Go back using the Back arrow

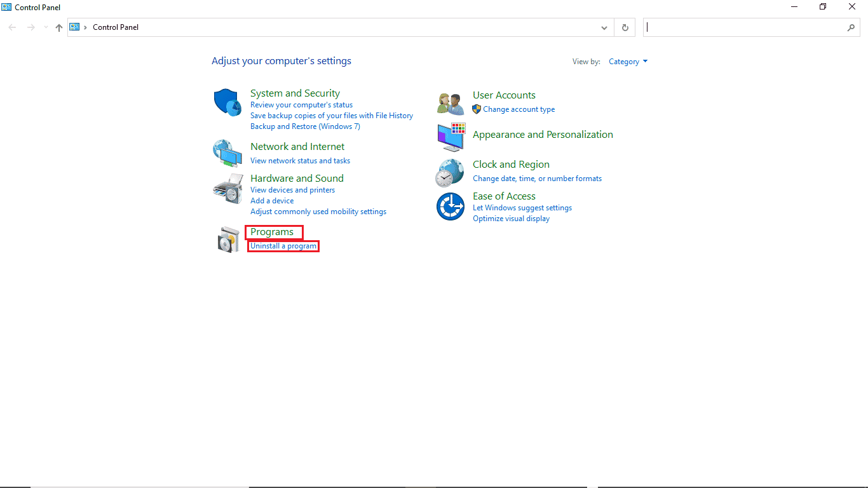(x=12, y=27)
